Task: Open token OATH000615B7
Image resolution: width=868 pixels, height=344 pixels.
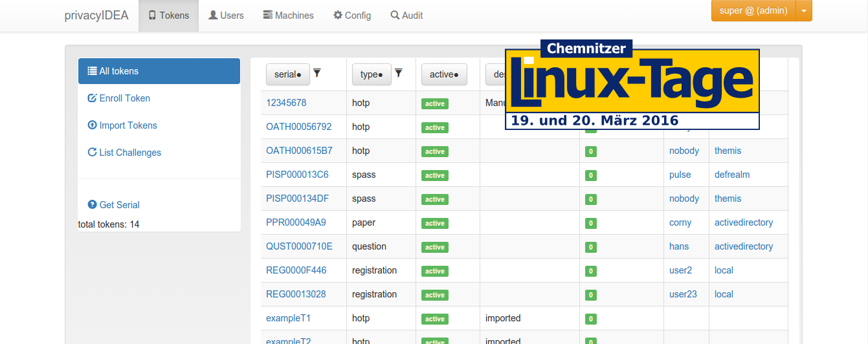Action: 299,151
